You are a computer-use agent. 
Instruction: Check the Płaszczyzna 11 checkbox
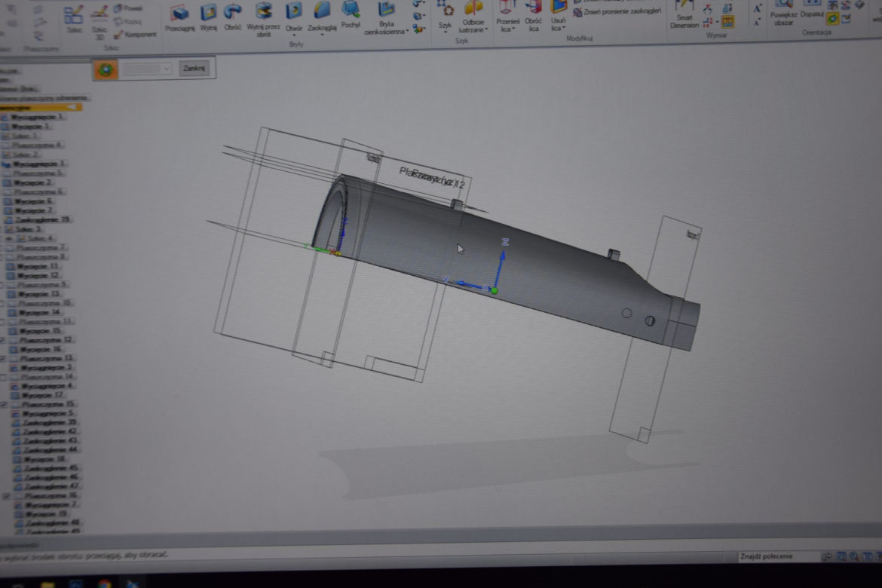pyautogui.click(x=3, y=322)
